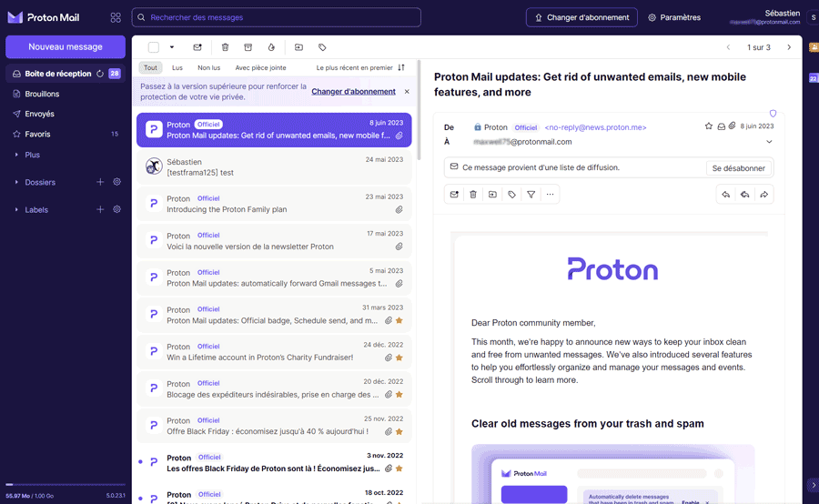Open 'Introducing the Proton Family plan' message
Viewport: 819px width, 504px height.
pos(274,204)
